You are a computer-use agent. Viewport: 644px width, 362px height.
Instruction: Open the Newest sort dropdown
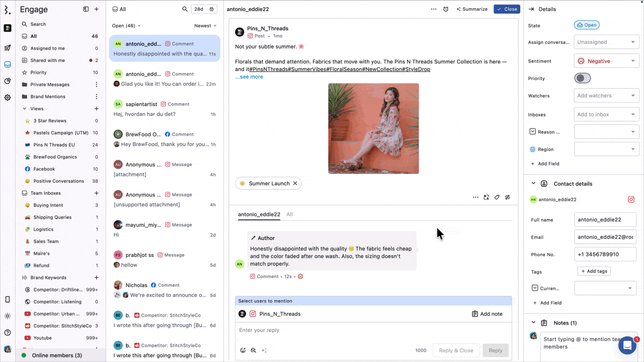205,26
